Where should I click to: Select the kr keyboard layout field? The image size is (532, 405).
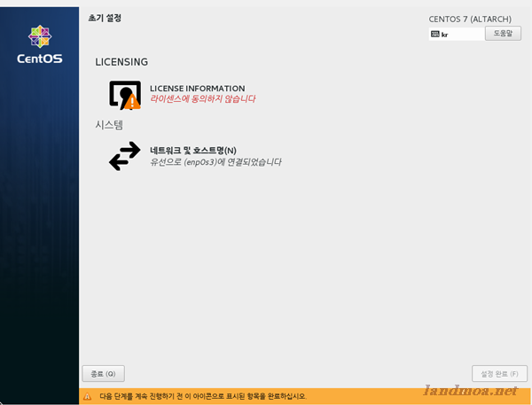[x=457, y=34]
